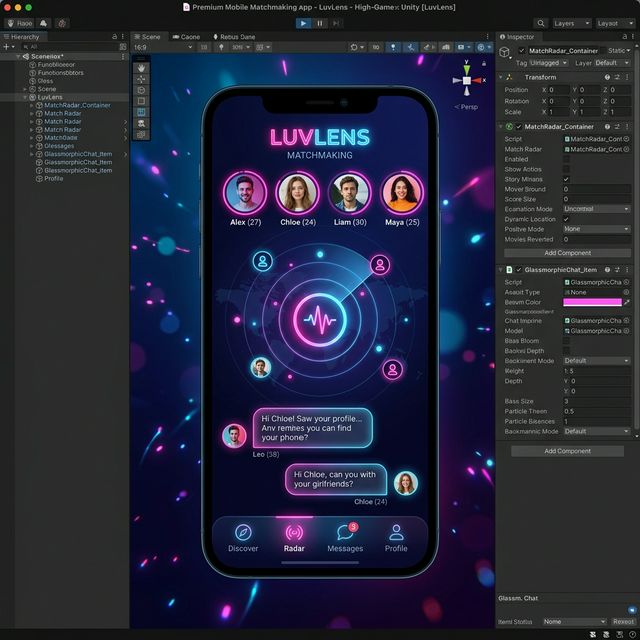
Task: Check the Baas Bloom checkbox
Action: 566,341
